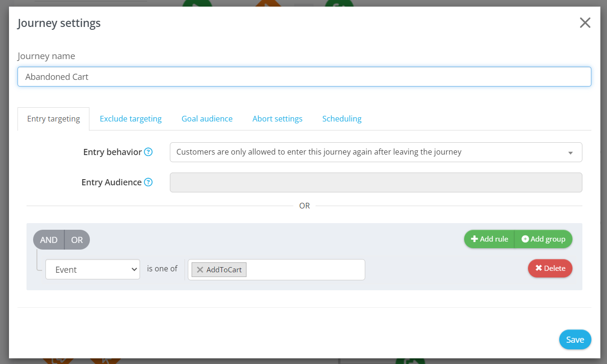607x364 pixels.
Task: Select the OR condition toggle
Action: point(77,240)
